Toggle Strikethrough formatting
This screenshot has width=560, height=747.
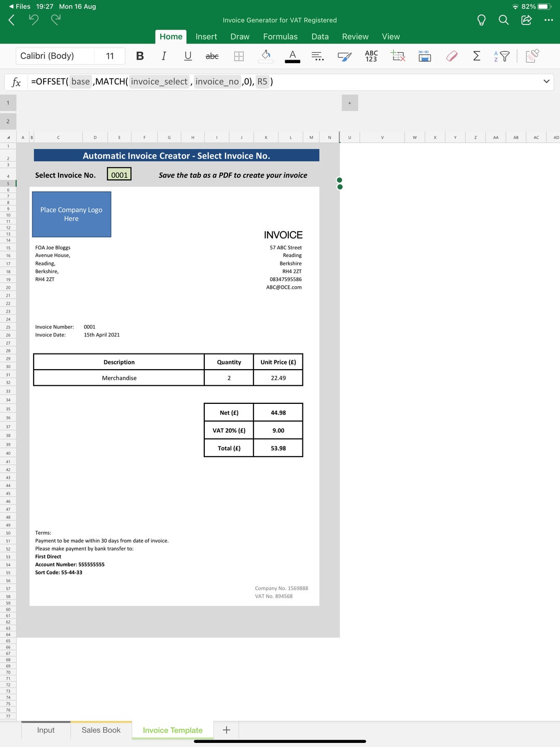(x=212, y=56)
